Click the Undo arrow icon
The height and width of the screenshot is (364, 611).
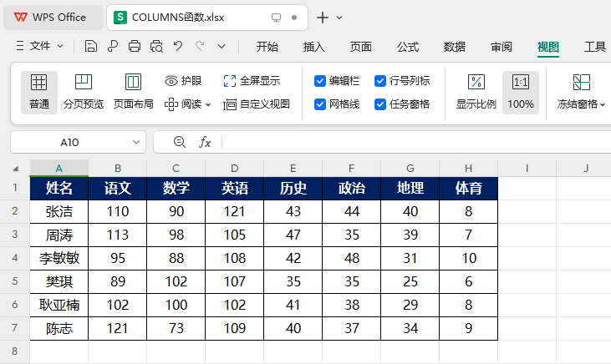(178, 46)
